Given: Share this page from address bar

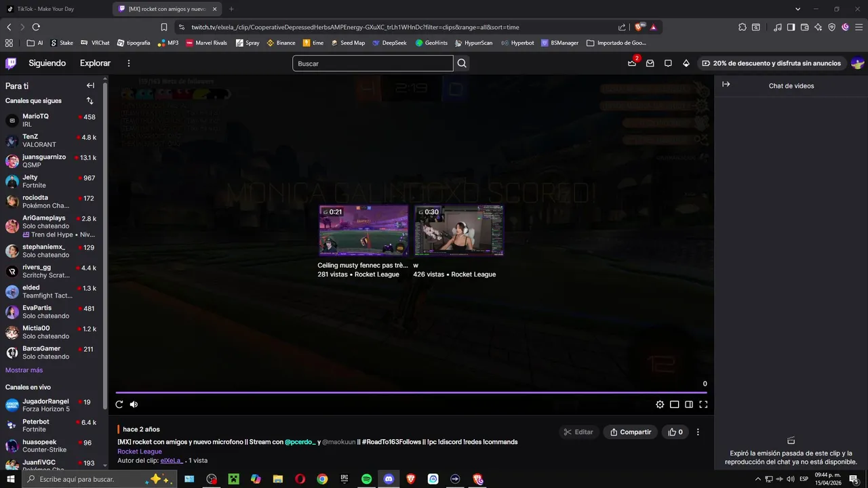Looking at the screenshot, I should point(622,27).
